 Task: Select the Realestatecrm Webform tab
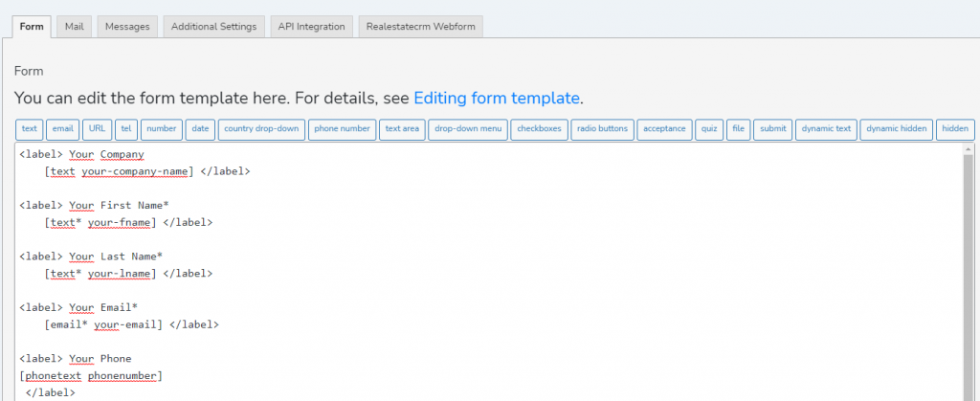[x=421, y=27]
